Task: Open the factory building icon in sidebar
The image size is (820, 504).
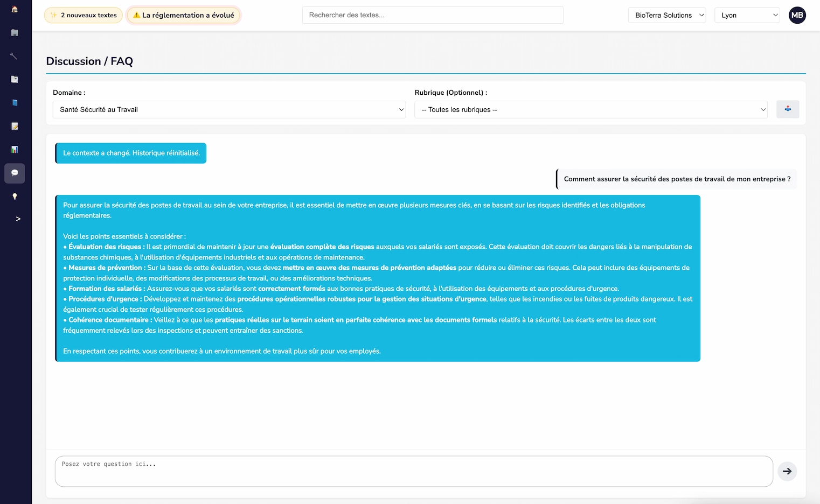Action: (x=15, y=33)
